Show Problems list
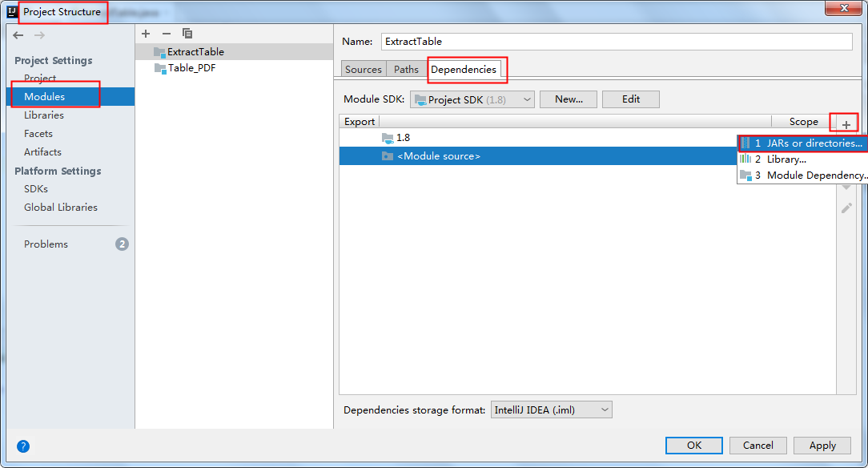Image resolution: width=868 pixels, height=468 pixels. click(46, 244)
